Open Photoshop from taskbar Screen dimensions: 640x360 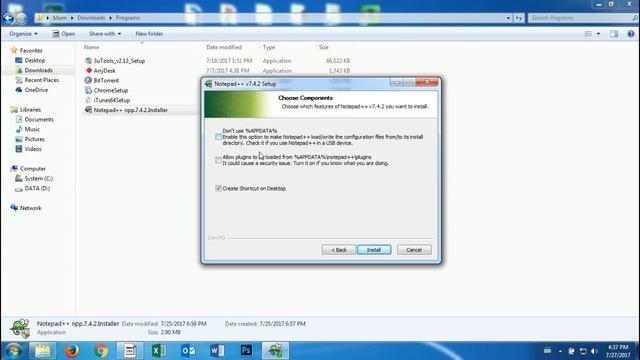(x=246, y=351)
